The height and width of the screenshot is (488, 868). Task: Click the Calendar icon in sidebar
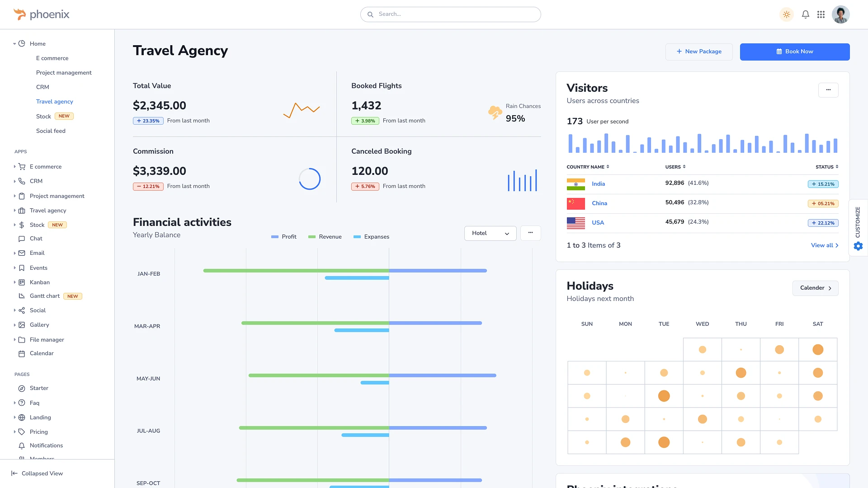(22, 354)
